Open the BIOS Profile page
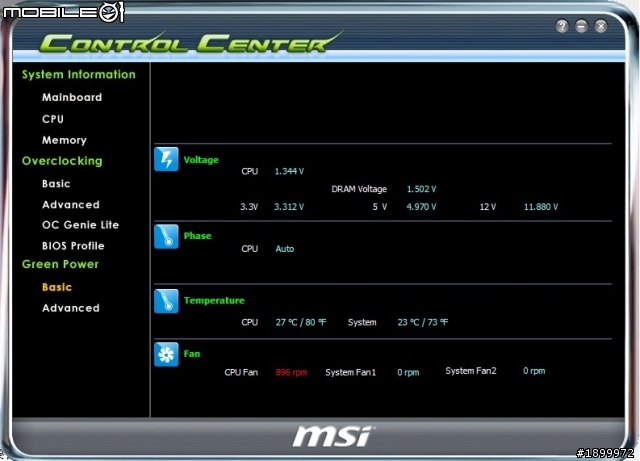The height and width of the screenshot is (461, 640). 73,246
